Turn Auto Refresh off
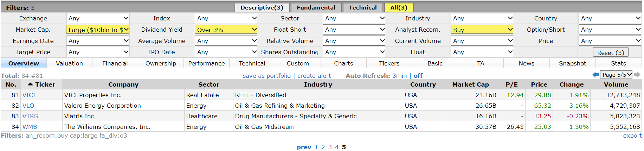Screen dimensions: 644x151 click(x=418, y=76)
